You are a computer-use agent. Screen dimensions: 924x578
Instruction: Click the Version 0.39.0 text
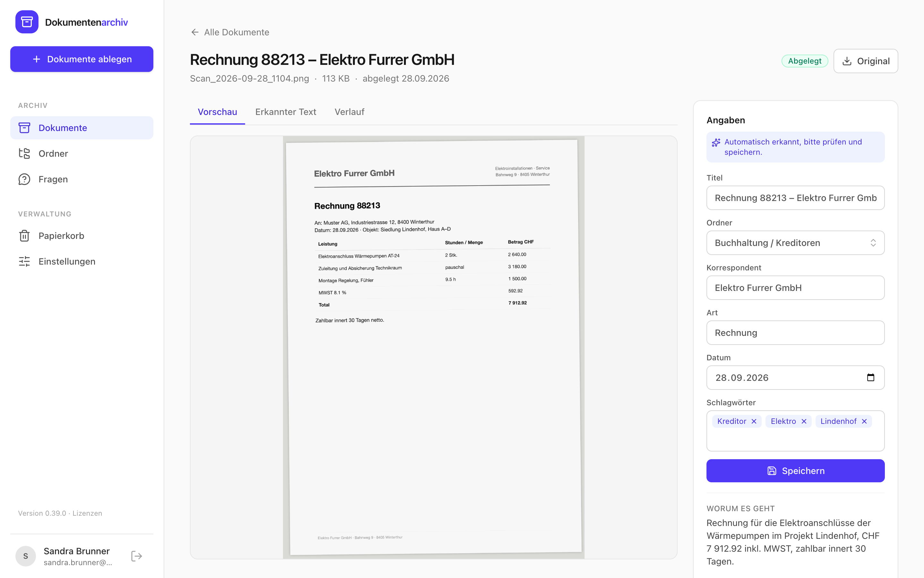[x=42, y=513]
